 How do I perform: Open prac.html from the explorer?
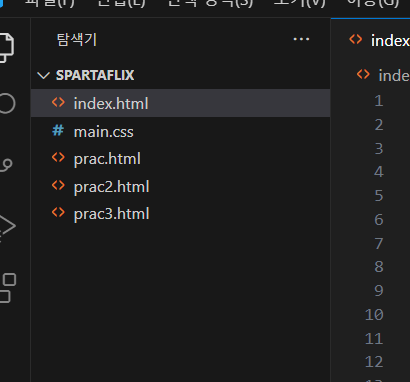180,159
